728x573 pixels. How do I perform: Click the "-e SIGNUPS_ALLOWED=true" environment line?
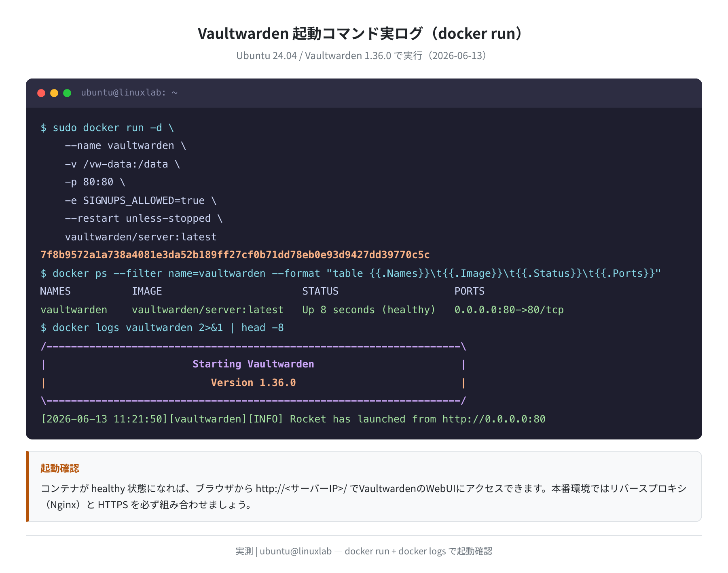click(x=141, y=201)
